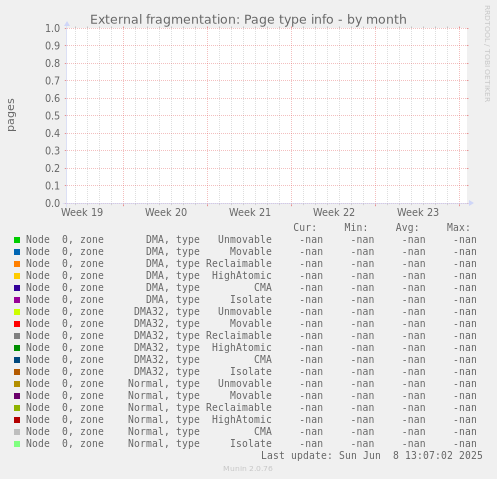Click the 0.5 y-axis value

click(53, 116)
